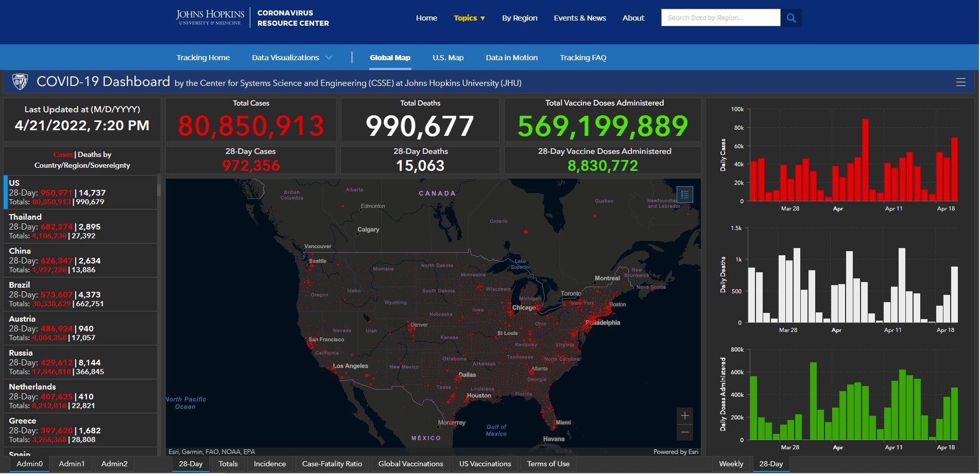Select China in the country list
Screen dimensions: 980x474
point(80,260)
